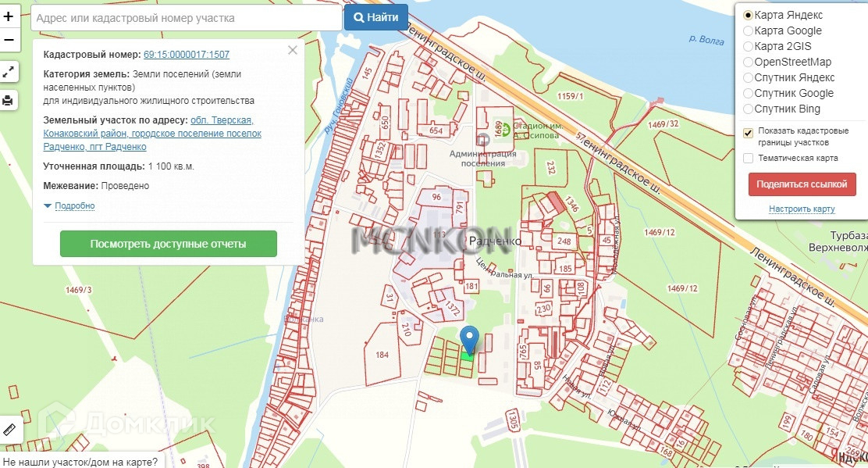Click Посмотреть доступные отчеты button

[169, 244]
